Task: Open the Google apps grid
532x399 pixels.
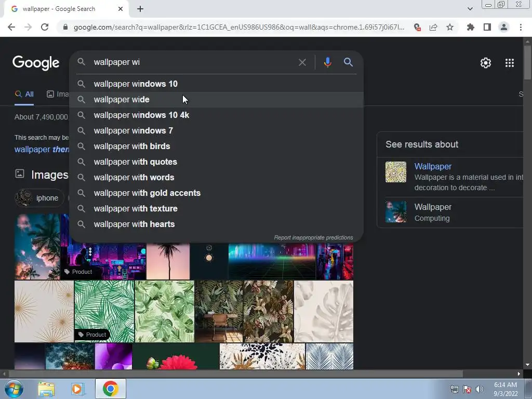Action: click(x=509, y=63)
